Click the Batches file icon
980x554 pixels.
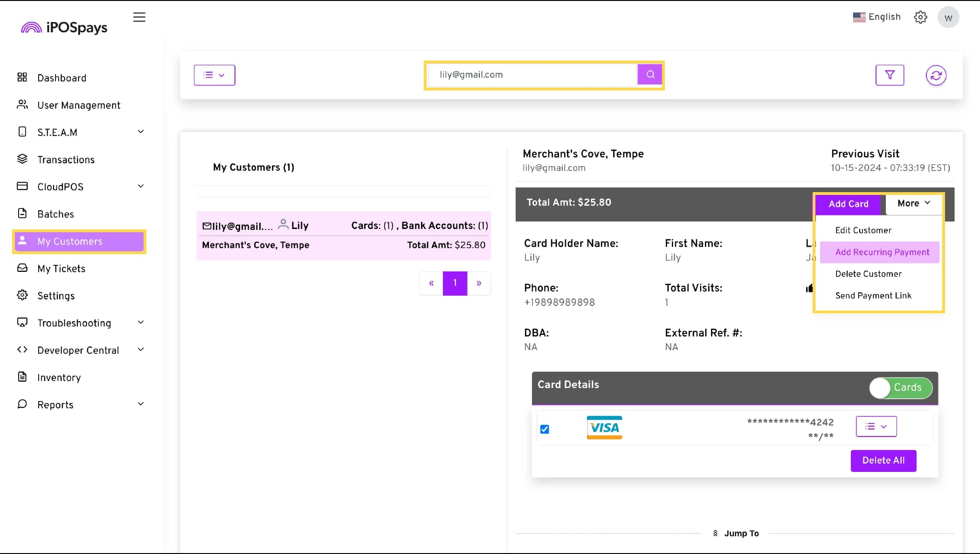[x=22, y=213]
